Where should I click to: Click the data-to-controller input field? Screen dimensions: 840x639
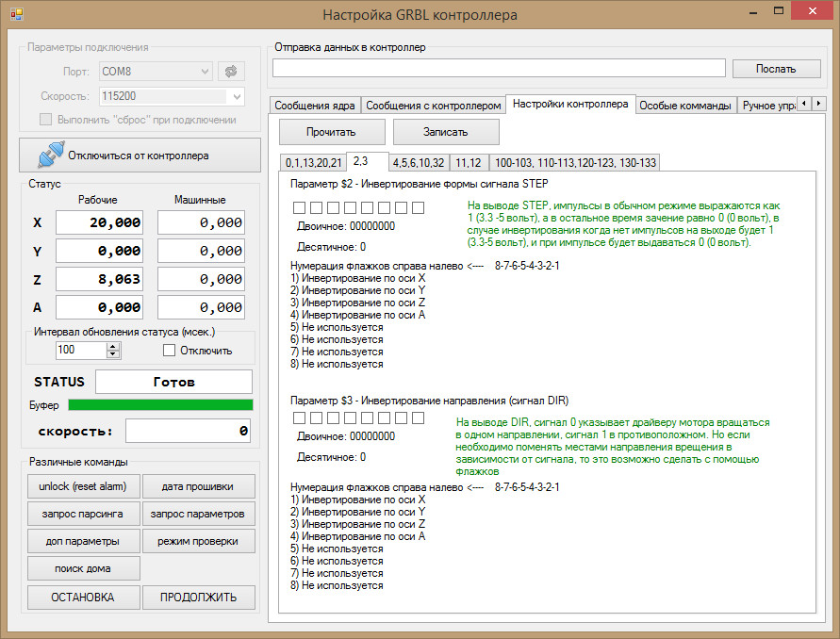499,69
